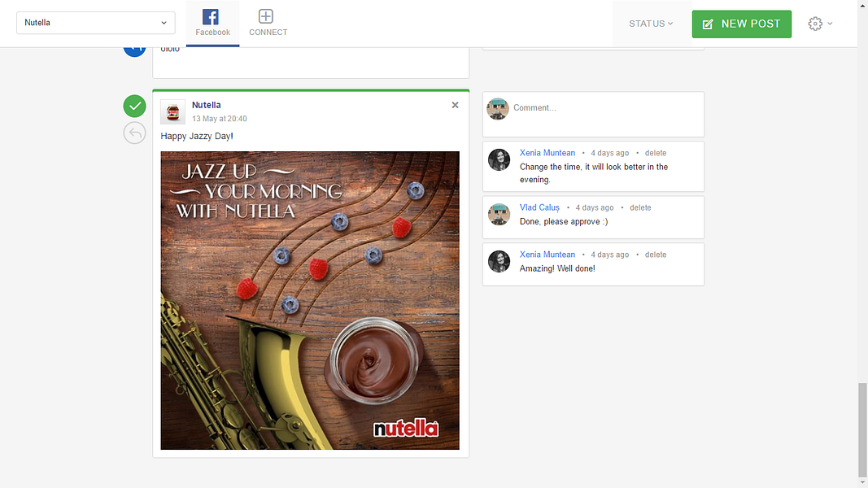The height and width of the screenshot is (488, 868).
Task: Delete the 'Change the time' comment
Action: (x=656, y=153)
